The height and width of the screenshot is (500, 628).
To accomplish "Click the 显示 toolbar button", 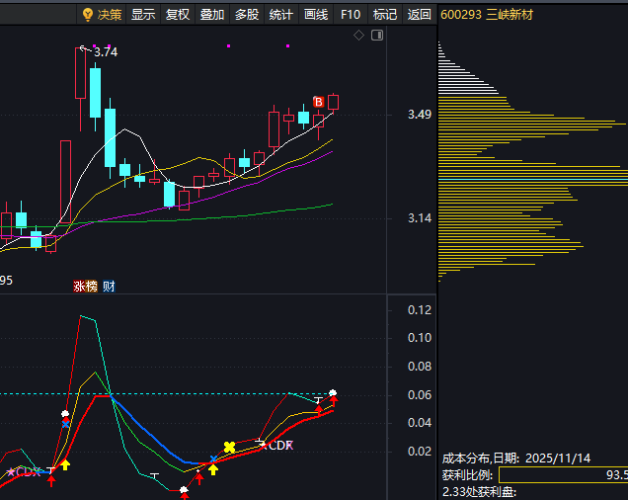I will click(143, 14).
